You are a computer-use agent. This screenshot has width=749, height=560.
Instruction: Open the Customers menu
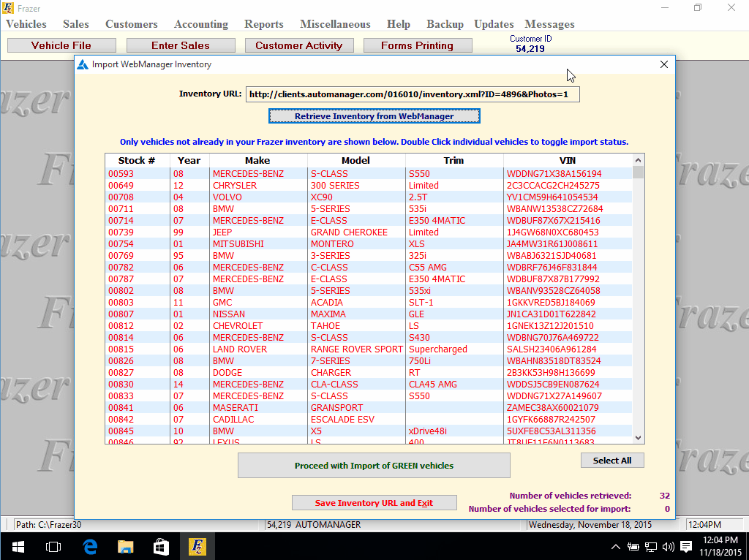pyautogui.click(x=132, y=24)
